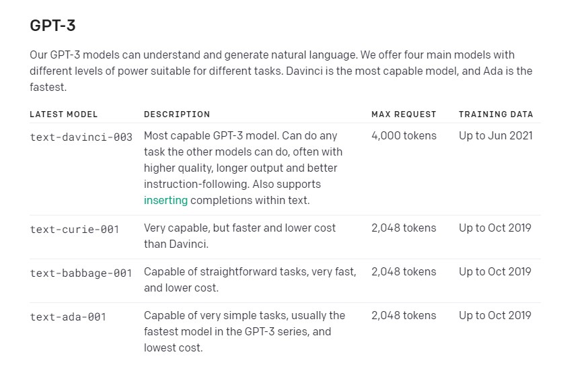Screen dimensions: 588x369
Task: Click ada's 2,048 tokens cell
Action: (404, 316)
